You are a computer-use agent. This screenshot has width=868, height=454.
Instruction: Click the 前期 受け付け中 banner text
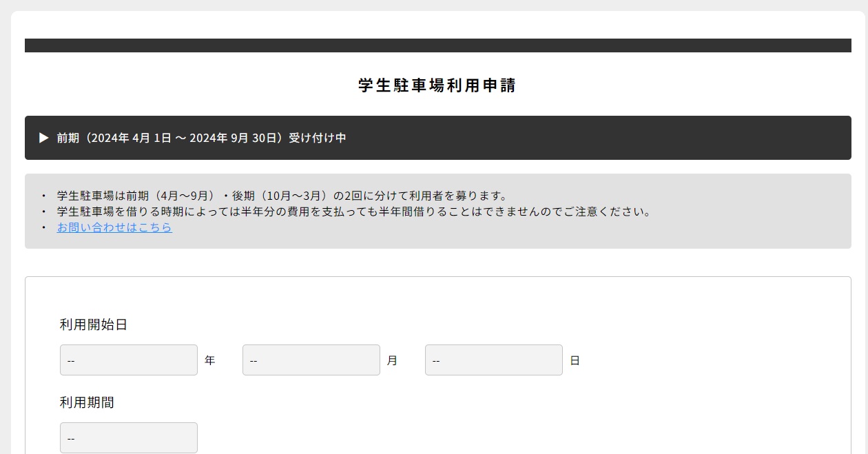click(x=201, y=138)
